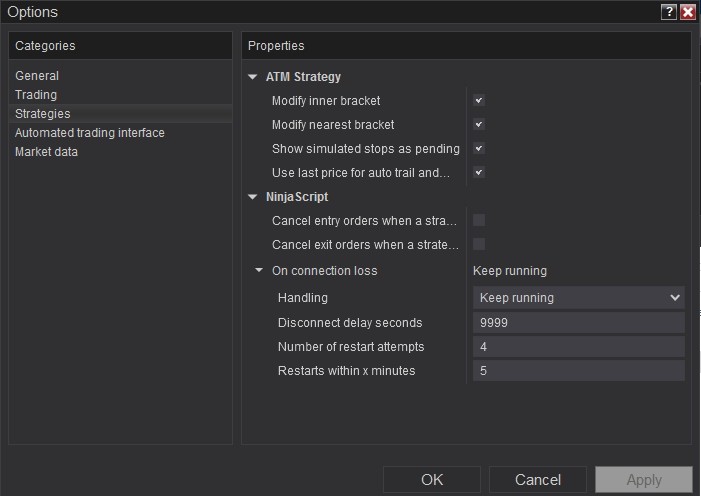The image size is (701, 496).
Task: Select Automated trading interface category
Action: (90, 133)
